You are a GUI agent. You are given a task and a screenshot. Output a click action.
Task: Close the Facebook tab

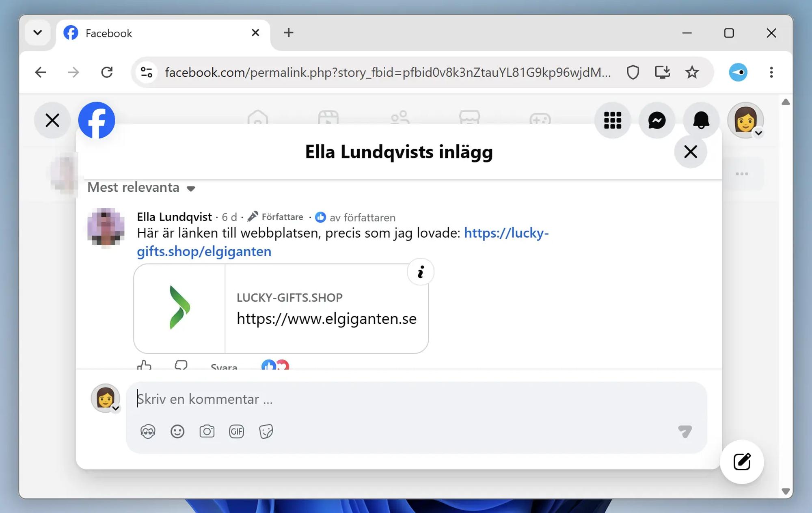[255, 32]
